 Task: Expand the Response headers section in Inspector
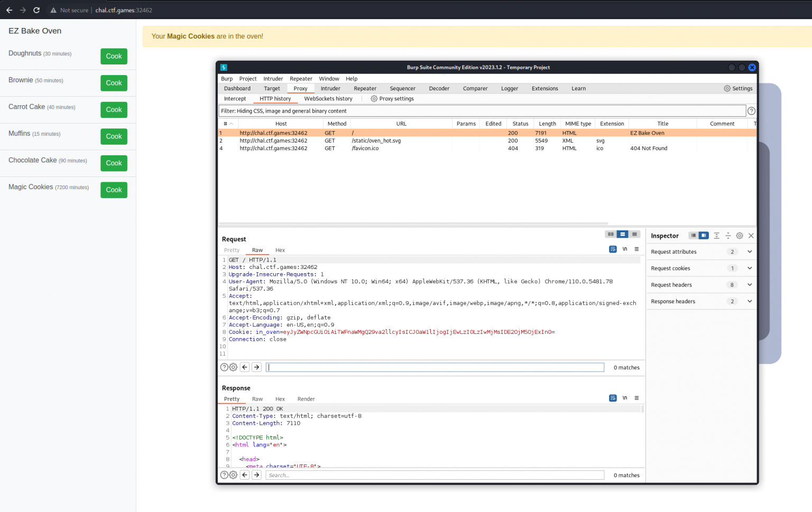[749, 301]
